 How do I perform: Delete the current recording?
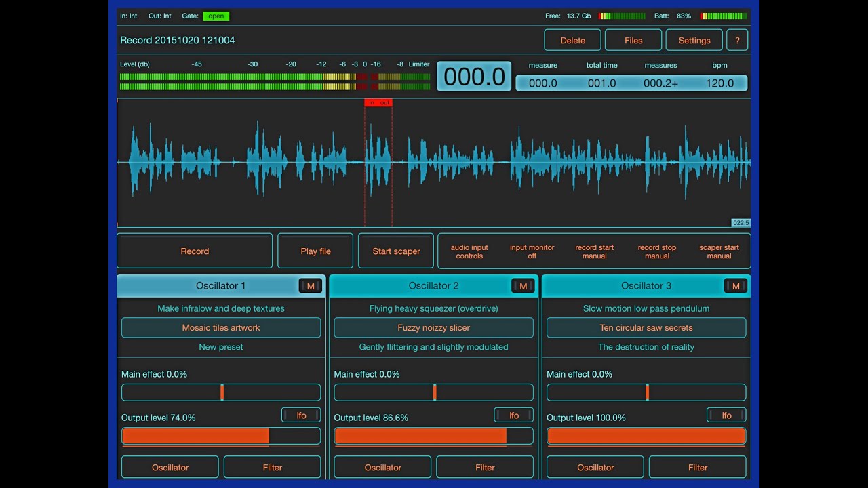572,40
